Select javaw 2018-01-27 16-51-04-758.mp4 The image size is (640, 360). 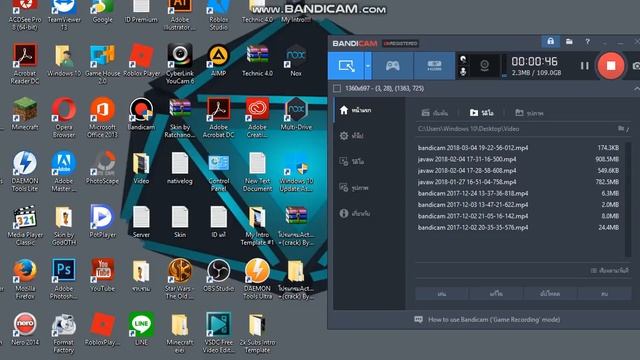click(518, 182)
